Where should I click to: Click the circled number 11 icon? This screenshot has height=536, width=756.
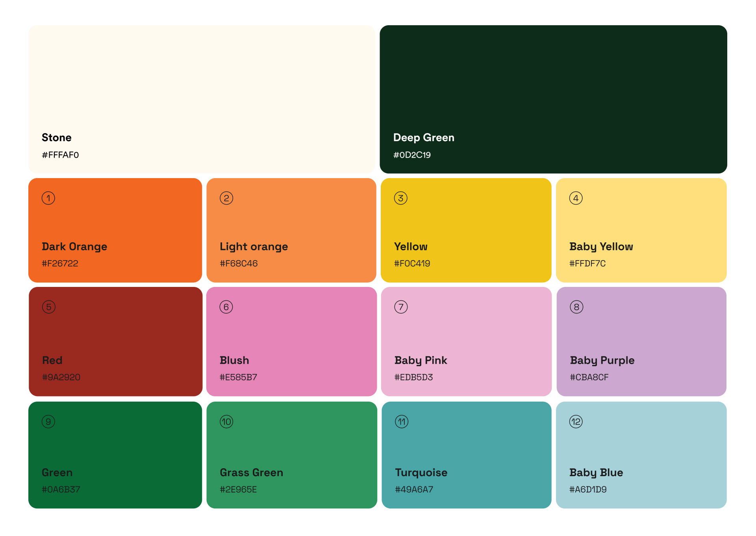tap(402, 422)
